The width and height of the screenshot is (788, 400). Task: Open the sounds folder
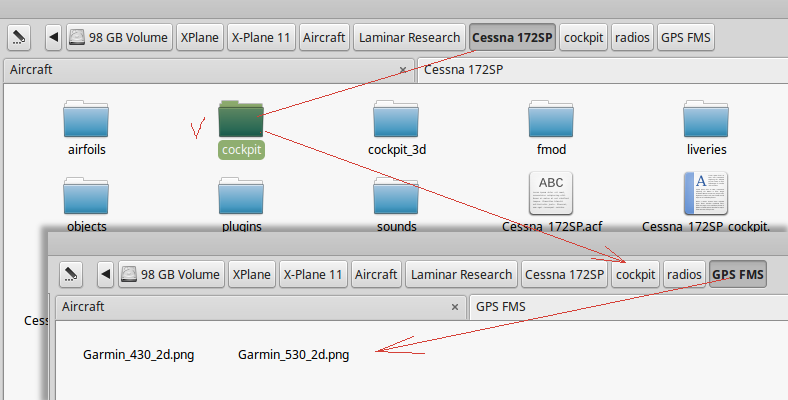click(x=397, y=196)
